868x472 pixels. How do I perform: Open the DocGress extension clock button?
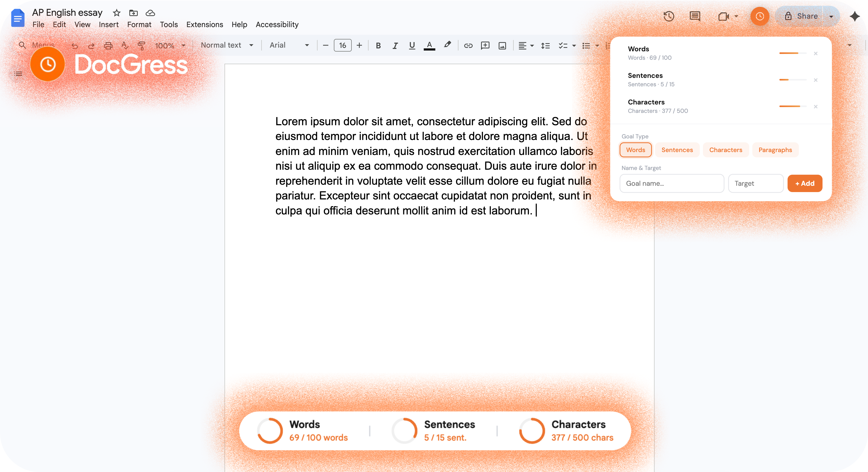coord(759,16)
